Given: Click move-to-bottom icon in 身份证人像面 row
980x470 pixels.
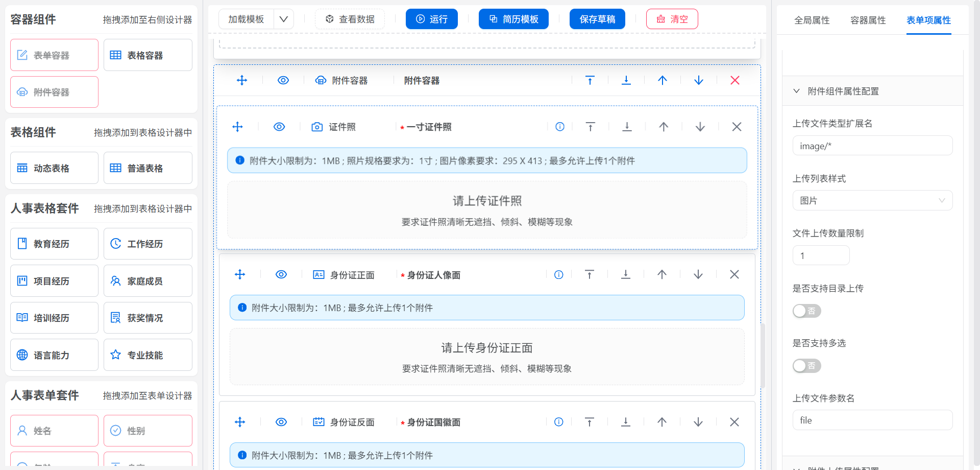Looking at the screenshot, I should pos(625,275).
